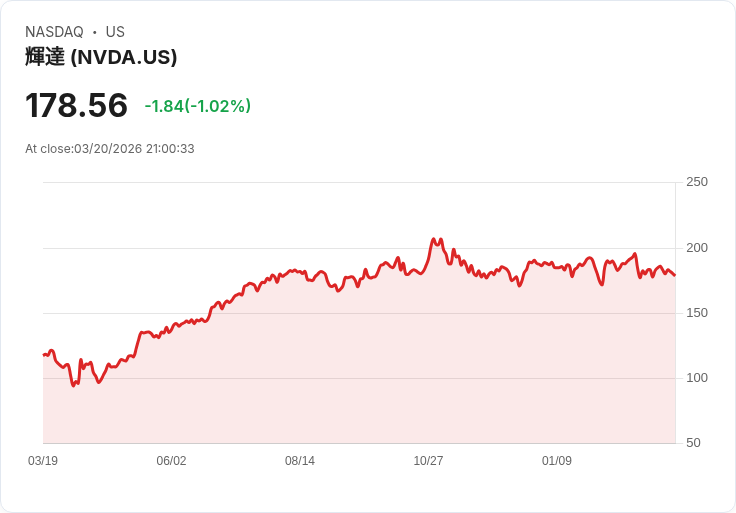Click the NASDAQ exchange label

tap(54, 32)
